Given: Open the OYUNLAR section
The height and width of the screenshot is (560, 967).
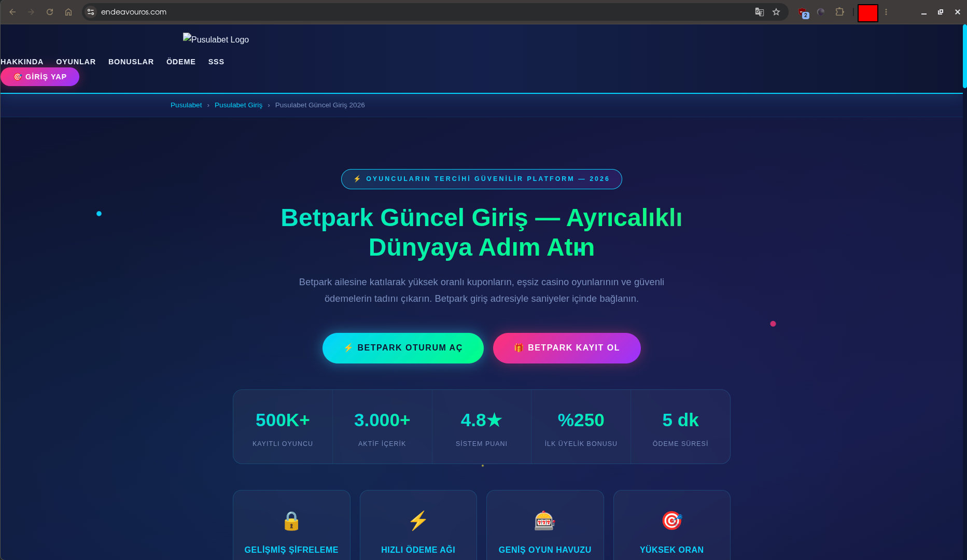Looking at the screenshot, I should coord(76,62).
